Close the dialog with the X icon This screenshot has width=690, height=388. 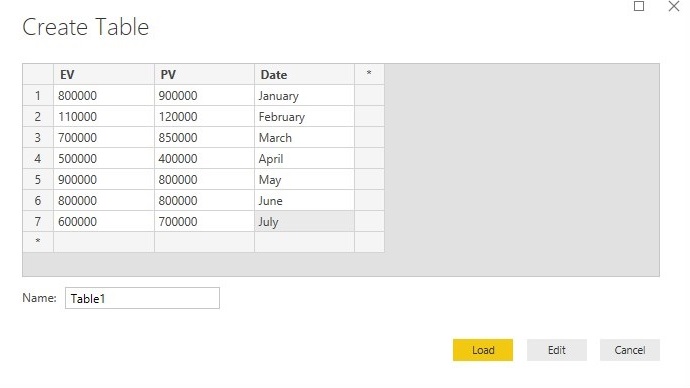[674, 6]
